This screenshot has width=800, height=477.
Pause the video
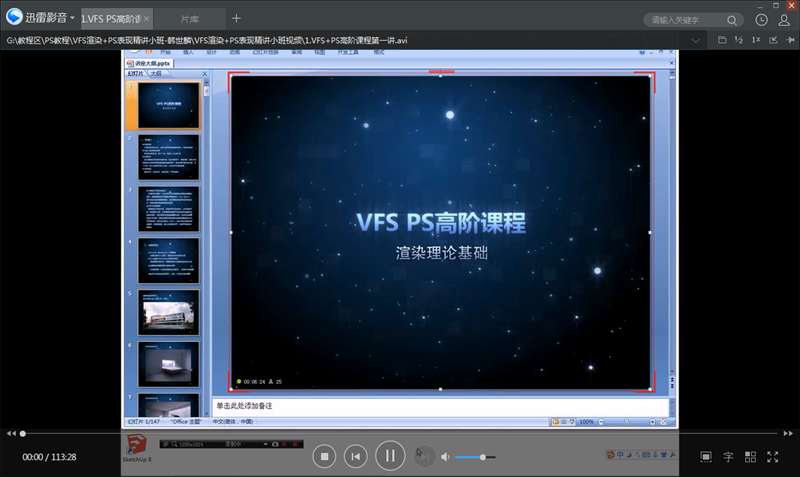[x=390, y=456]
